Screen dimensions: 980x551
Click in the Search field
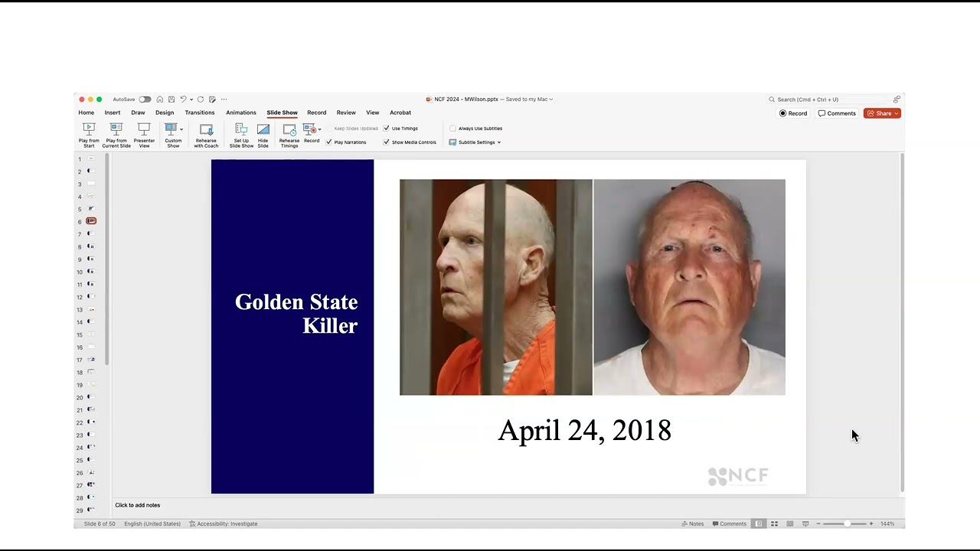coord(828,99)
